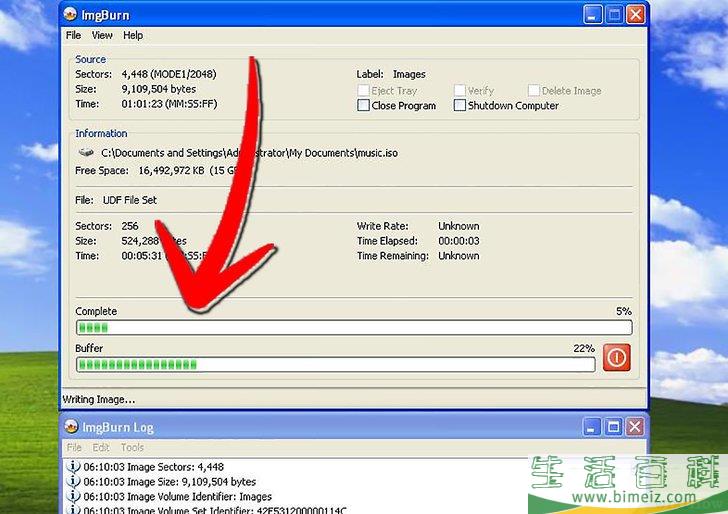The image size is (728, 514).
Task: Toggle the Delete Image checkbox
Action: pos(534,90)
